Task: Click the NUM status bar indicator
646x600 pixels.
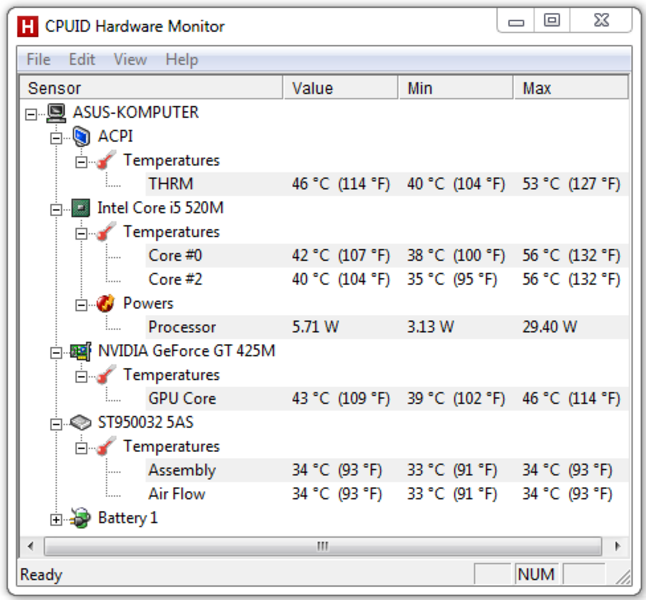Action: coord(536,574)
